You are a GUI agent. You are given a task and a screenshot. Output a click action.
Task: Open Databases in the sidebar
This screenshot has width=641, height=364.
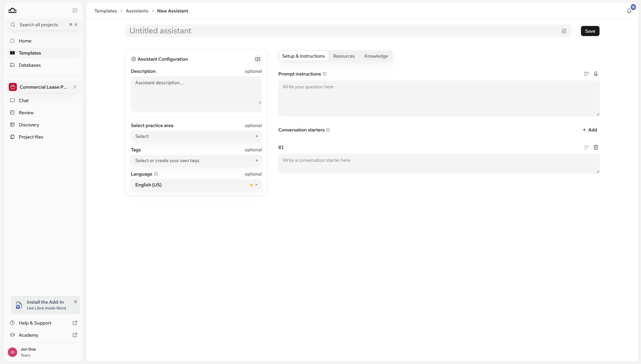[44, 65]
